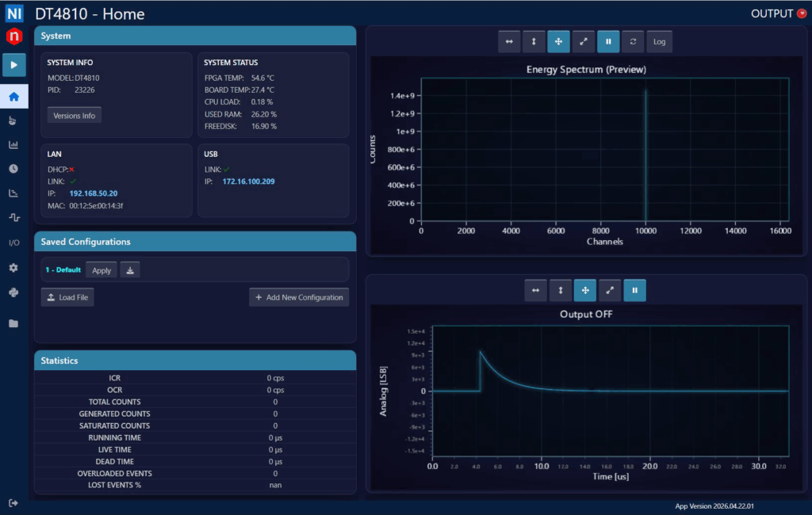Toggle Log scale on the Energy Spectrum
The height and width of the screenshot is (515, 812).
click(x=659, y=42)
